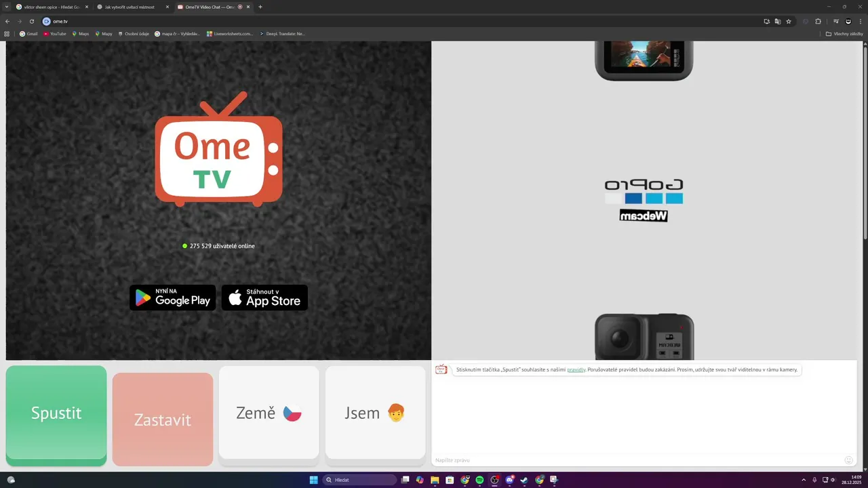Click the translate page icon

click(x=778, y=21)
